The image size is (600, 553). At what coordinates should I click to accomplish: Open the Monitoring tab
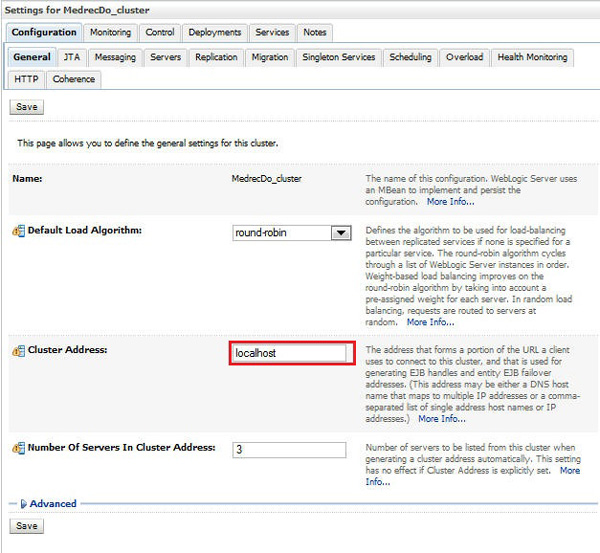coord(110,33)
